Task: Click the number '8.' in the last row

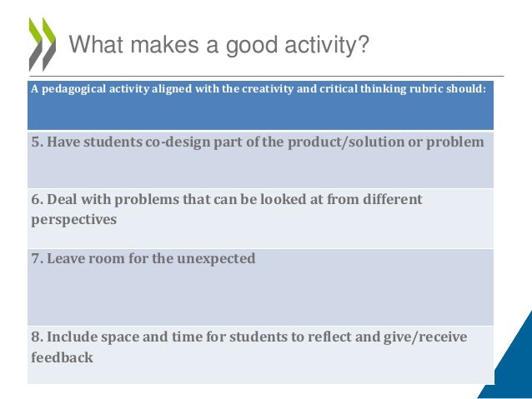Action: (x=38, y=337)
